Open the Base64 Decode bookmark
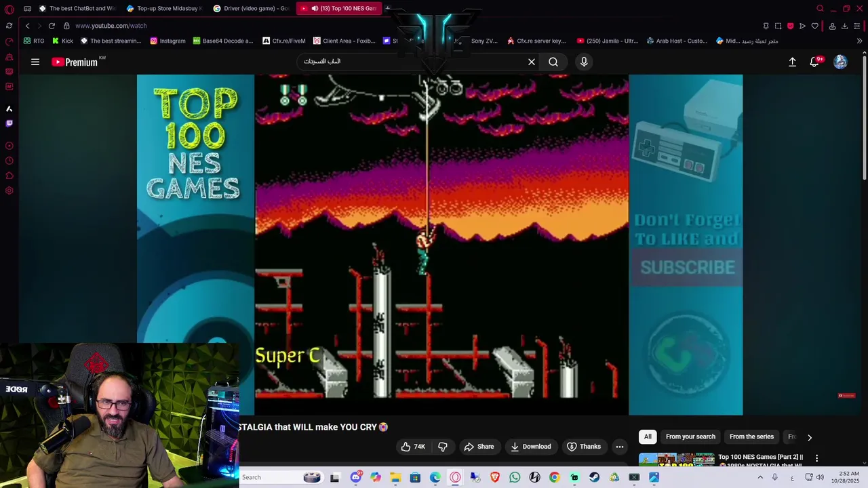 pos(222,41)
